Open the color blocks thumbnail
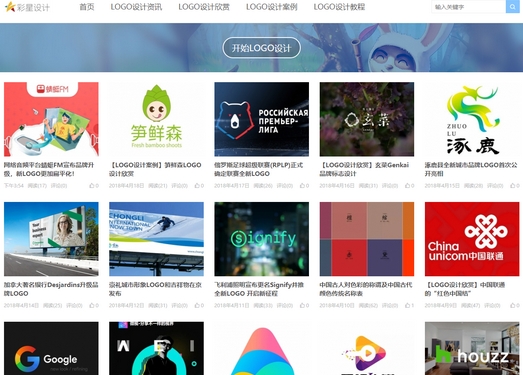The image size is (523, 375). [367, 239]
